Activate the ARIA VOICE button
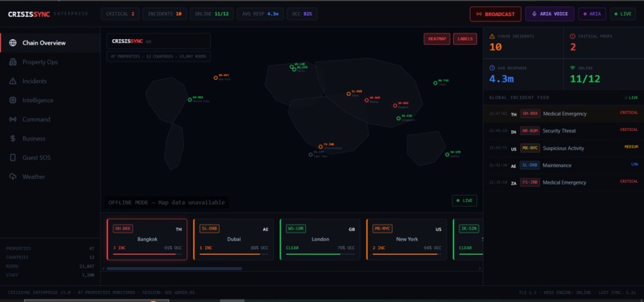 point(550,14)
